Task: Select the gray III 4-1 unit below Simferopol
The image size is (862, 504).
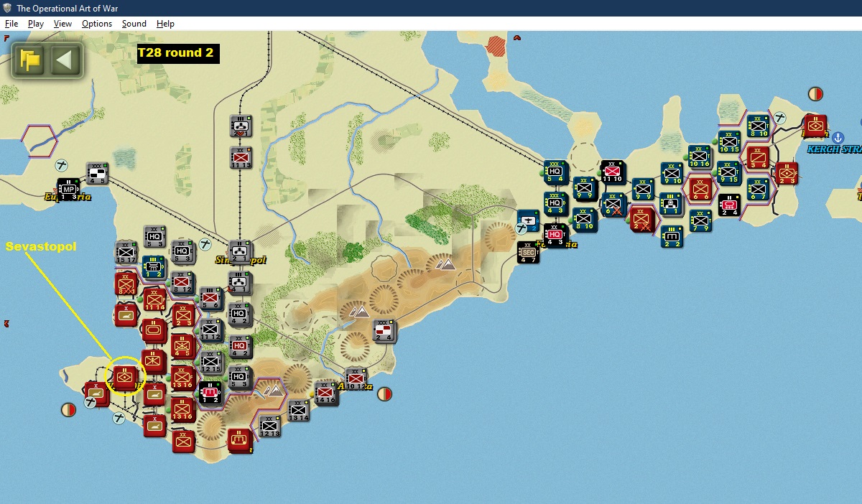Action: (x=239, y=283)
